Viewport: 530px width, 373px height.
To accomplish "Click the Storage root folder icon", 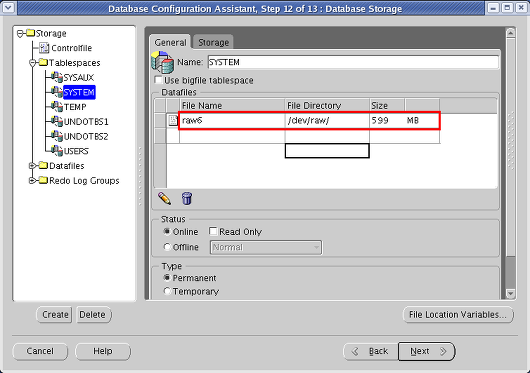I will point(31,33).
